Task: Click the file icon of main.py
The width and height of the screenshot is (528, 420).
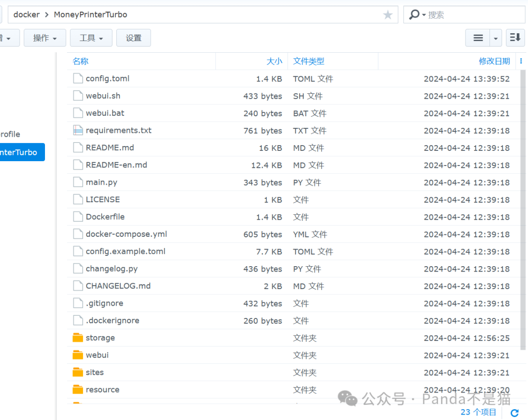Action: (x=78, y=182)
